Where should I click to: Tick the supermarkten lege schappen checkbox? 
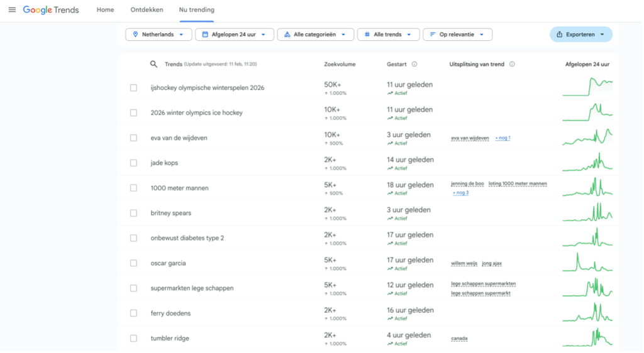[133, 288]
